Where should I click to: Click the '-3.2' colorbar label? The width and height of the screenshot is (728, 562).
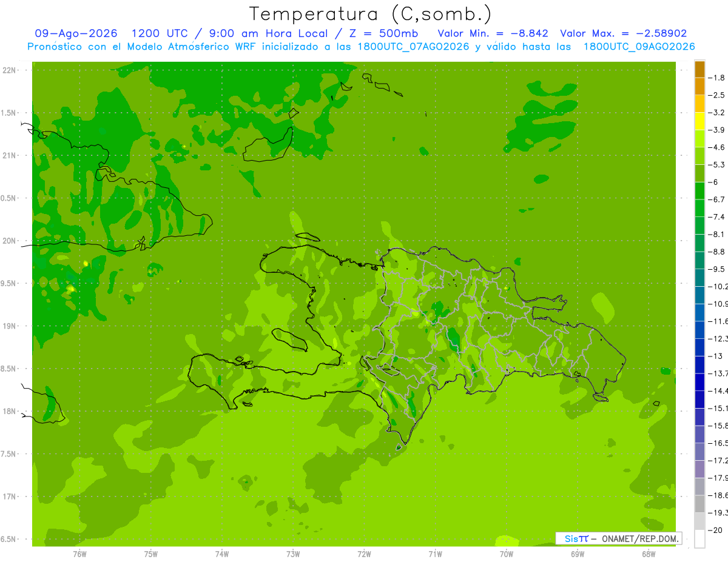click(x=716, y=113)
